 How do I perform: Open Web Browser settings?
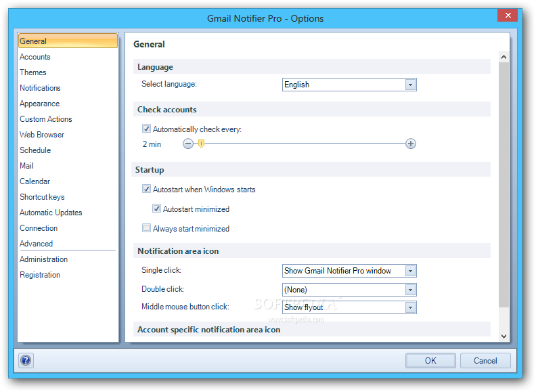point(42,135)
